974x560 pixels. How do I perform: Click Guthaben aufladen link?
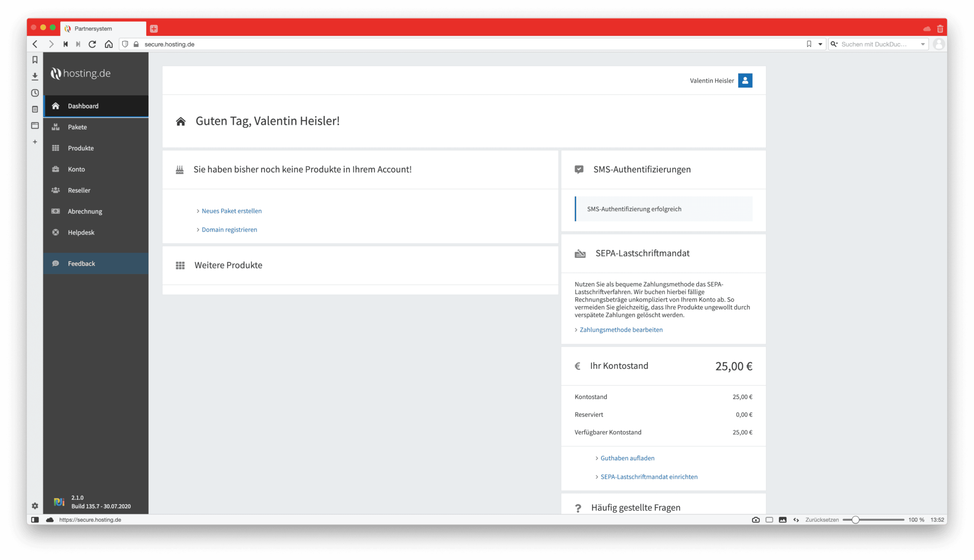tap(627, 458)
